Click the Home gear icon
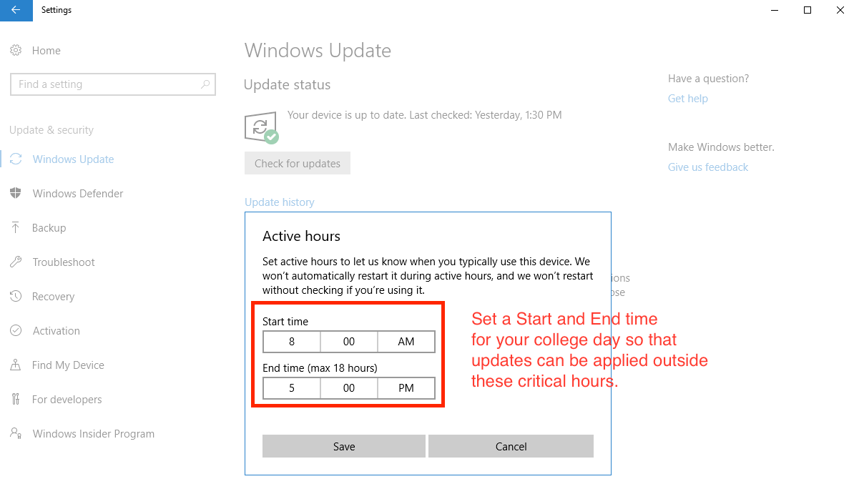Viewport: 854px width, 504px height. tap(16, 50)
